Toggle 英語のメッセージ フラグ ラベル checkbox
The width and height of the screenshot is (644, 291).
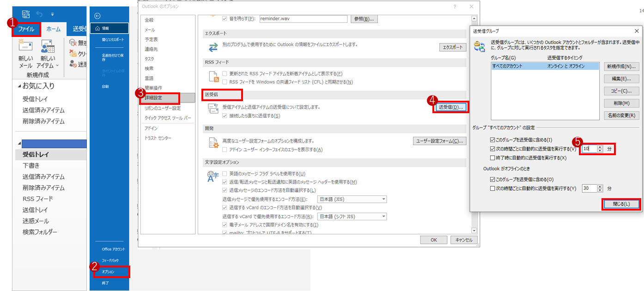[225, 174]
